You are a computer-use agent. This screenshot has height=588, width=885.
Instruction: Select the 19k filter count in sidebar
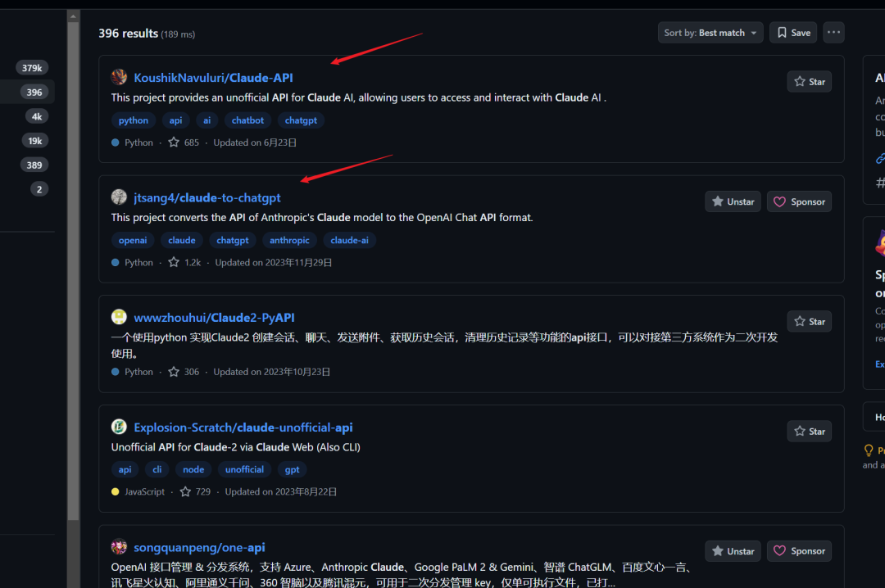point(35,141)
